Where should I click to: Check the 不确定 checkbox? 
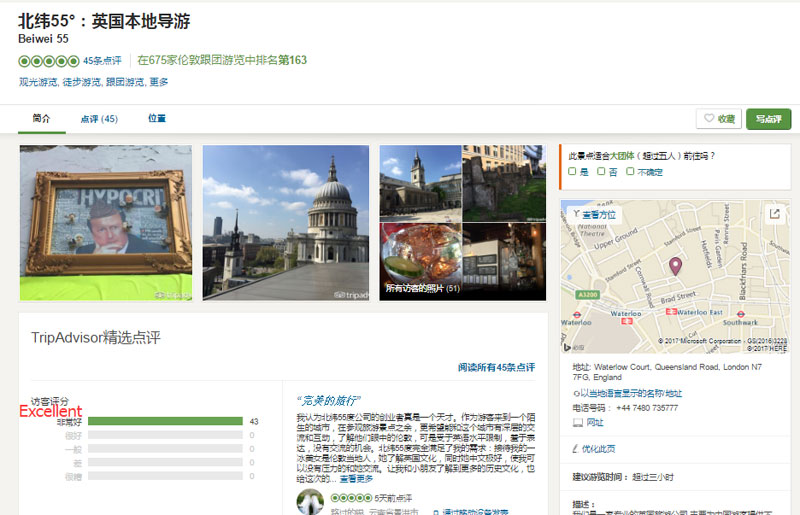630,172
